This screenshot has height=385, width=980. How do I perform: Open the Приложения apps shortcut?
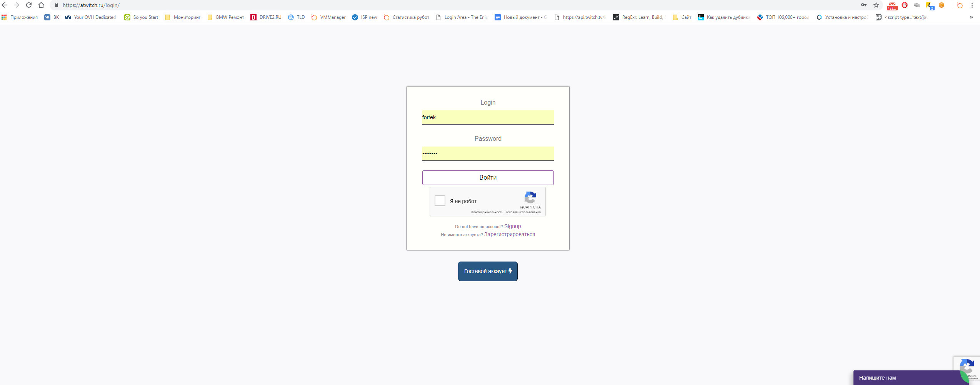tap(20, 17)
